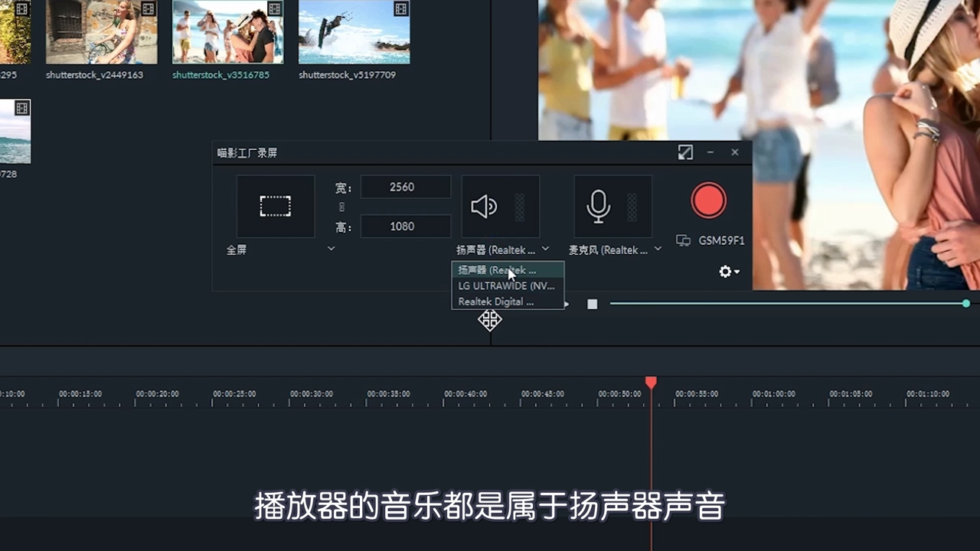Viewport: 980px width, 551px height.
Task: Choose Realtek Digital audio device
Action: [508, 302]
